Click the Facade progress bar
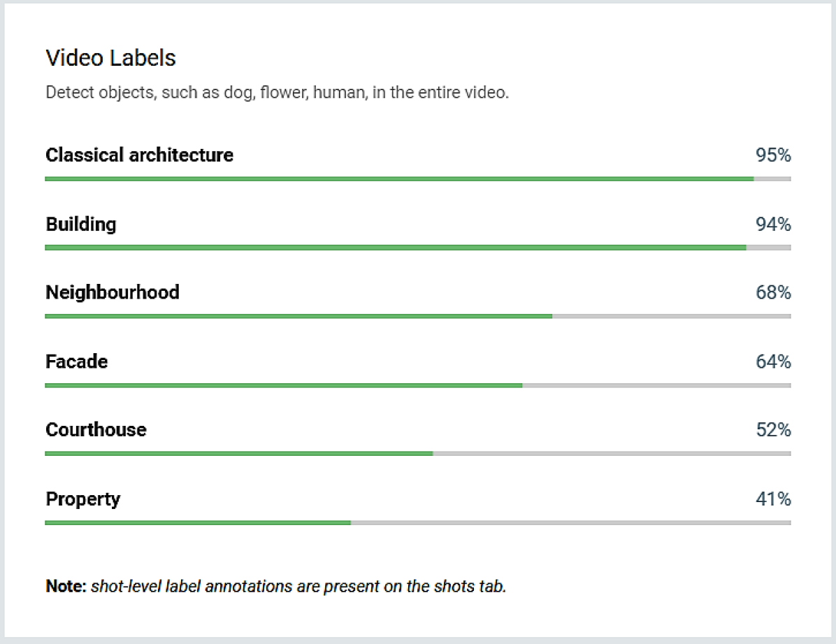The height and width of the screenshot is (644, 836). pyautogui.click(x=417, y=385)
